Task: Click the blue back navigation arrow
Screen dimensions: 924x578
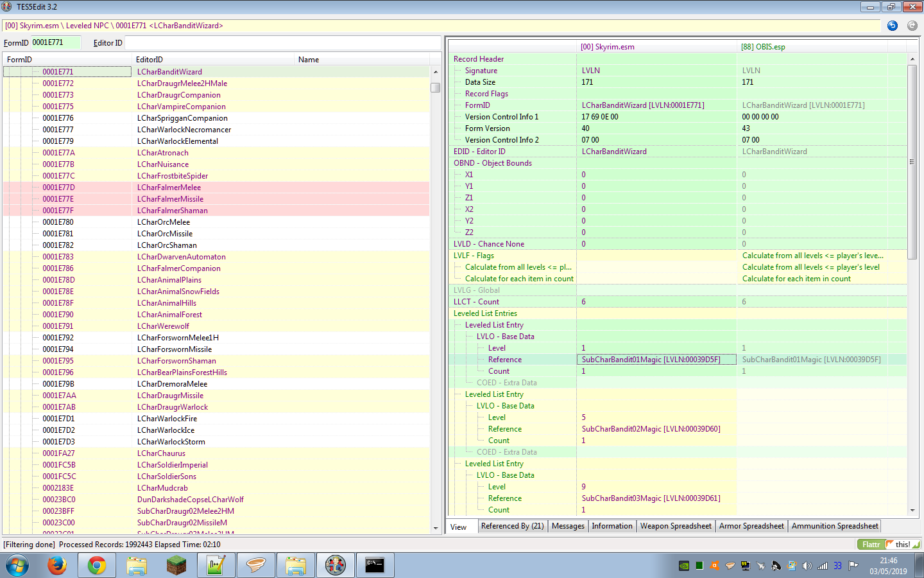Action: [892, 26]
